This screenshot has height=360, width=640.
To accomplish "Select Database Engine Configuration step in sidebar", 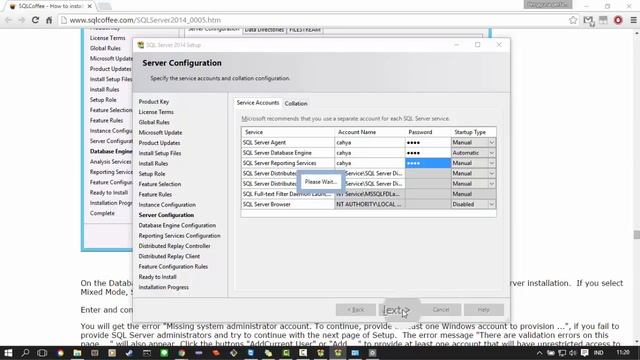I will pos(177,225).
